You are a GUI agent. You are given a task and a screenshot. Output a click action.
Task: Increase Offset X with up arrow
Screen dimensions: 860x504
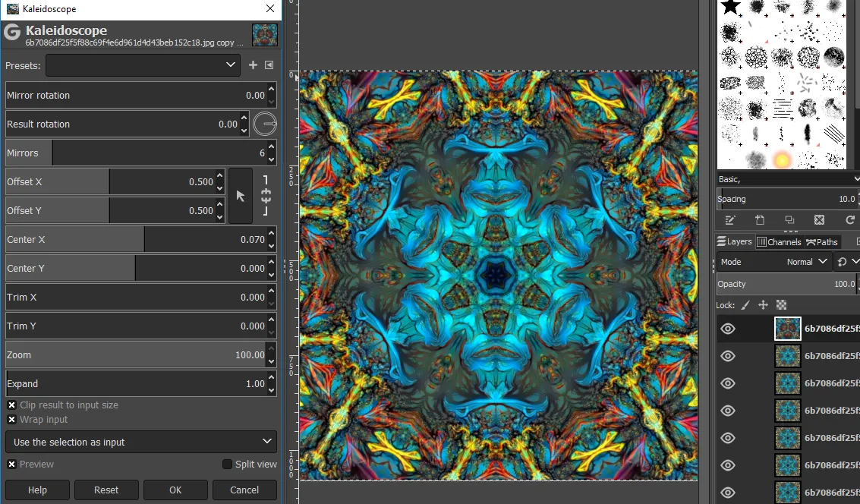[x=220, y=175]
